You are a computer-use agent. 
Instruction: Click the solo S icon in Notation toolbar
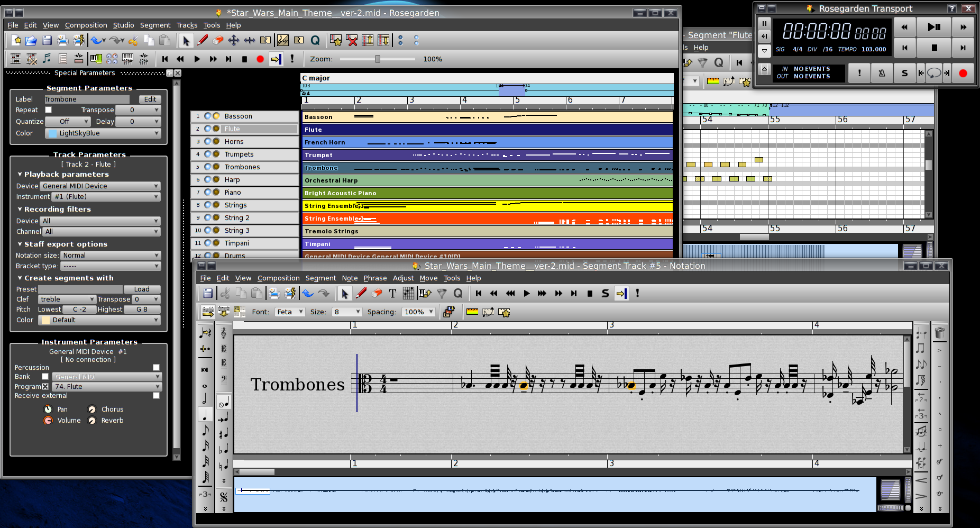tap(606, 294)
